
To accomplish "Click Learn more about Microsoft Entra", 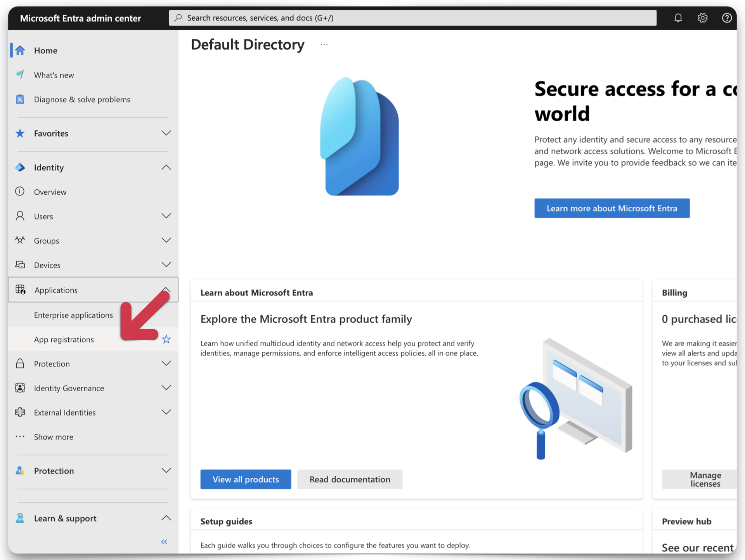I will coord(612,208).
